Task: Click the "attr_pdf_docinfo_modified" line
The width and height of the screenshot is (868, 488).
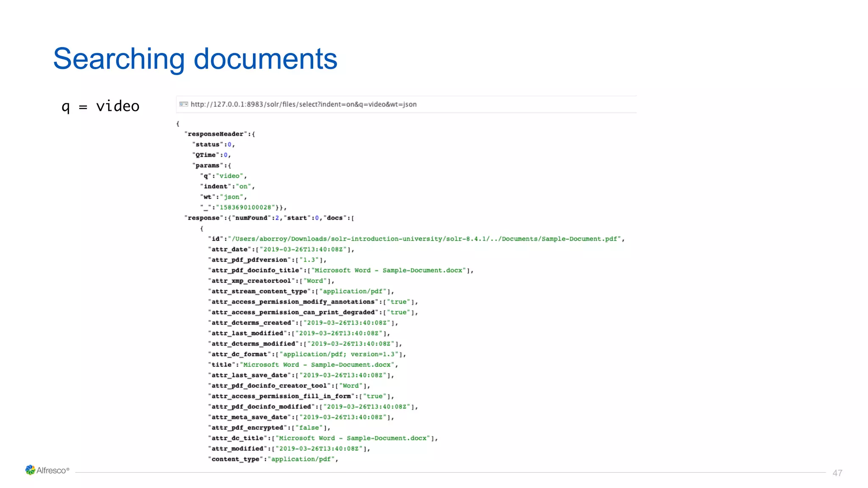Action: pyautogui.click(x=313, y=407)
